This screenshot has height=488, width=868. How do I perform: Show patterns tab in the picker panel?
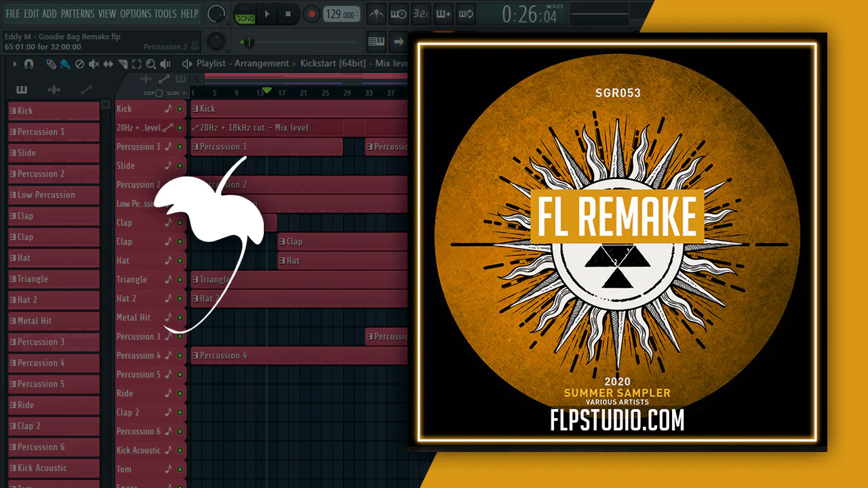[22, 89]
